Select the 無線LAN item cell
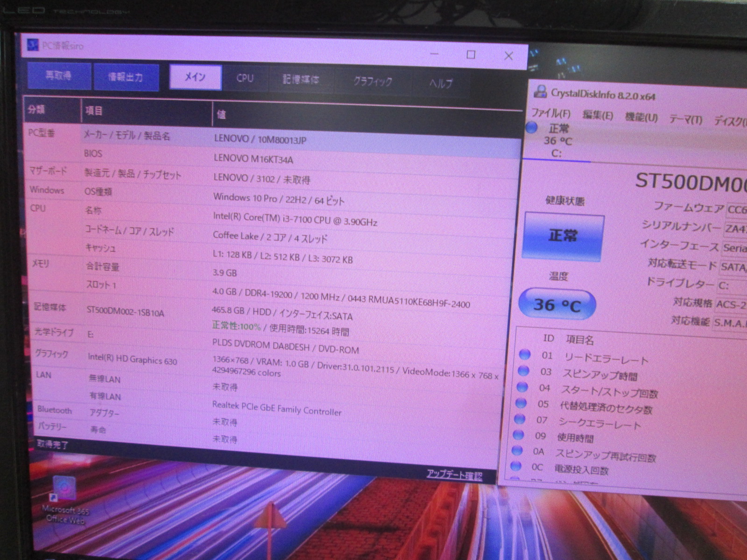This screenshot has height=560, width=747. [x=105, y=378]
